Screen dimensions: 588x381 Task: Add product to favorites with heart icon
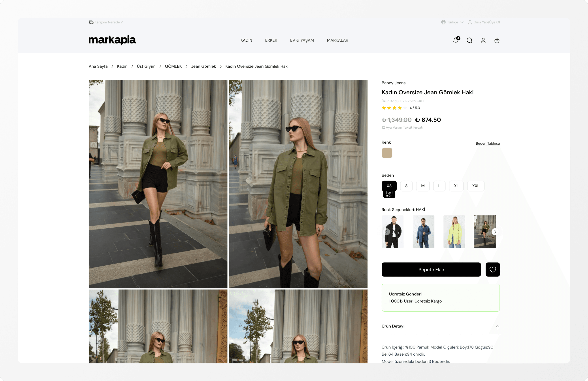[x=492, y=269]
